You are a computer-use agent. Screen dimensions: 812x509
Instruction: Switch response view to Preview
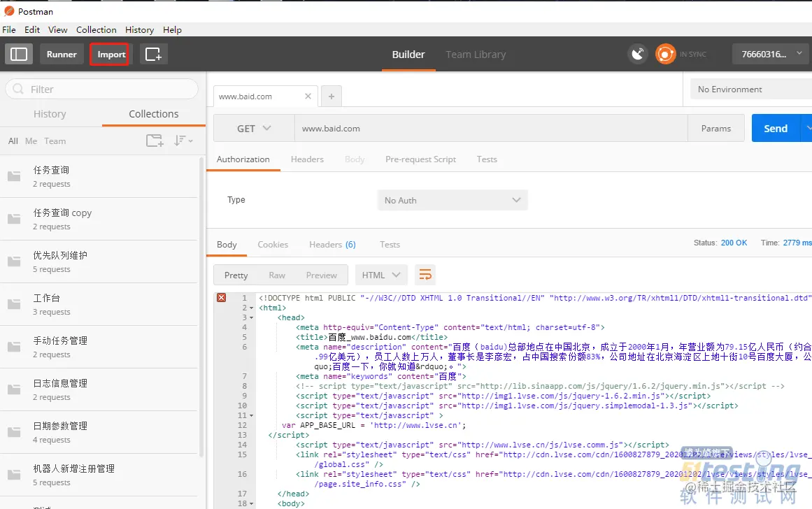322,275
